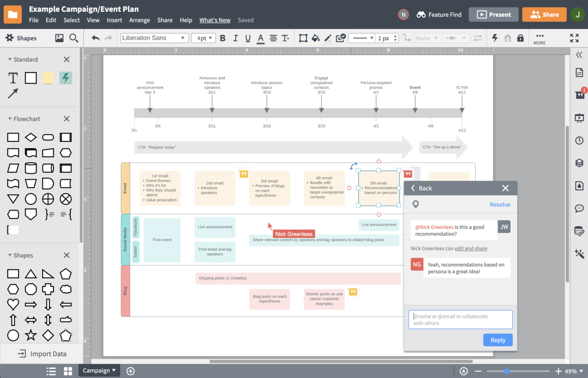Open the Layers panel icon
Viewport: 588px width, 378px height.
point(579,163)
